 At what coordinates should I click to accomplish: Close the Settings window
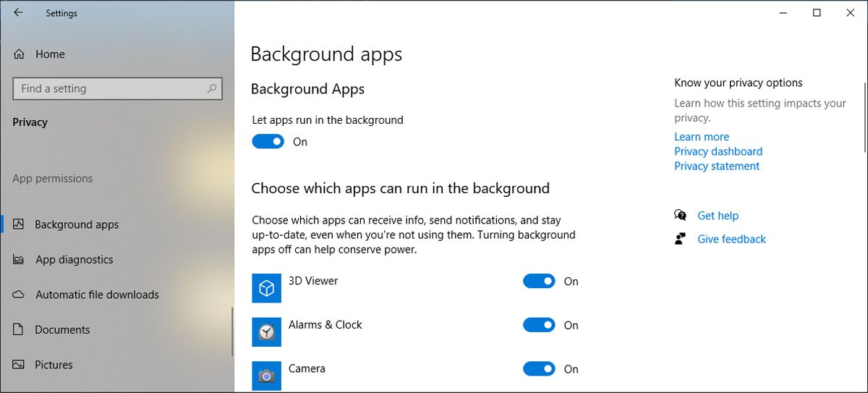851,13
